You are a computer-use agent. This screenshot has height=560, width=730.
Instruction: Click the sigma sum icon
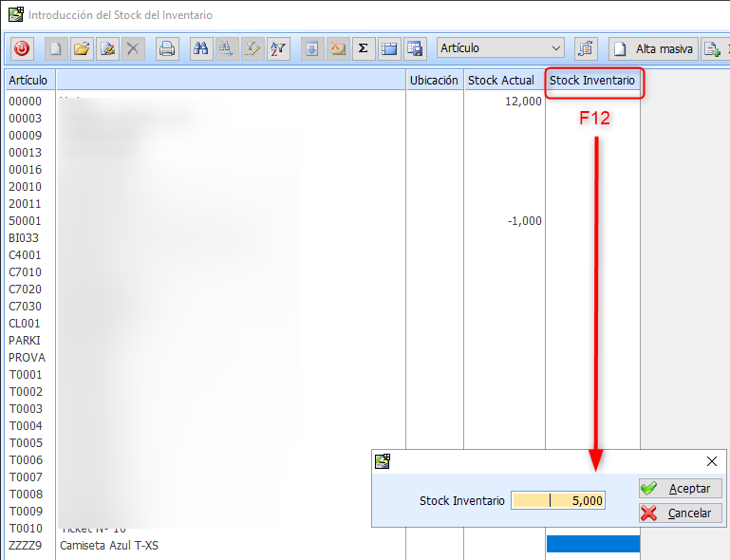tap(363, 48)
